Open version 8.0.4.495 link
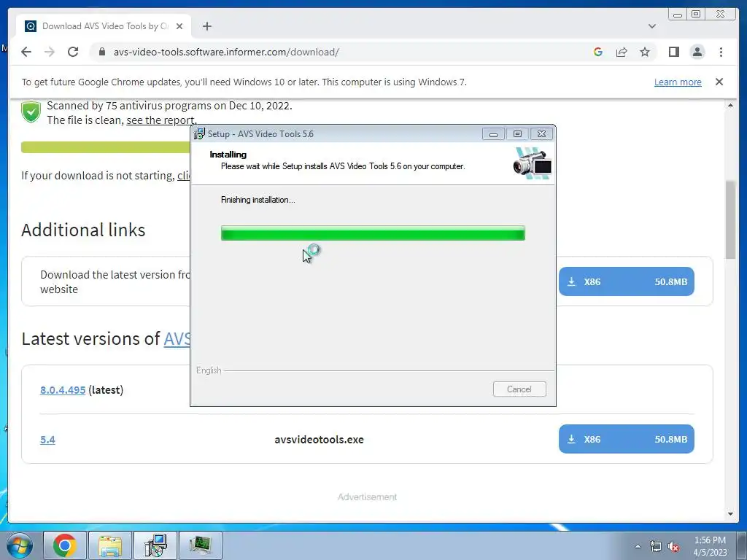 [x=63, y=390]
